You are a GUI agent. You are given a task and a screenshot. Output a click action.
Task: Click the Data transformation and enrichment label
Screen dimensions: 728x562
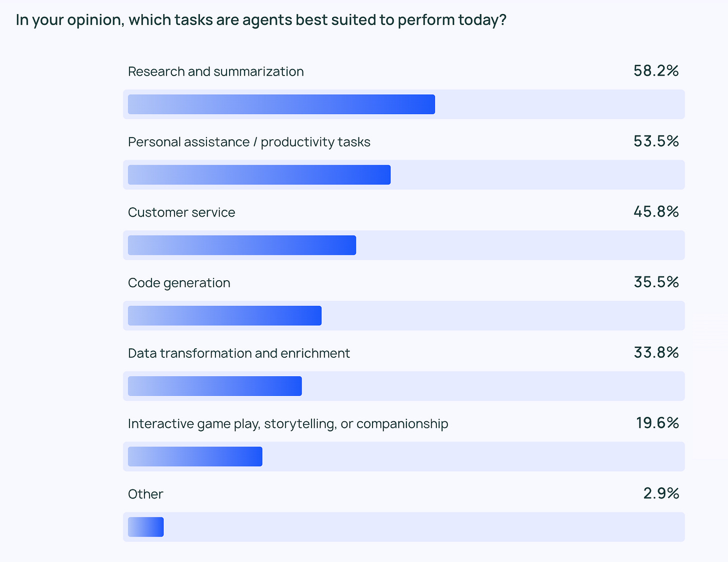tap(239, 353)
